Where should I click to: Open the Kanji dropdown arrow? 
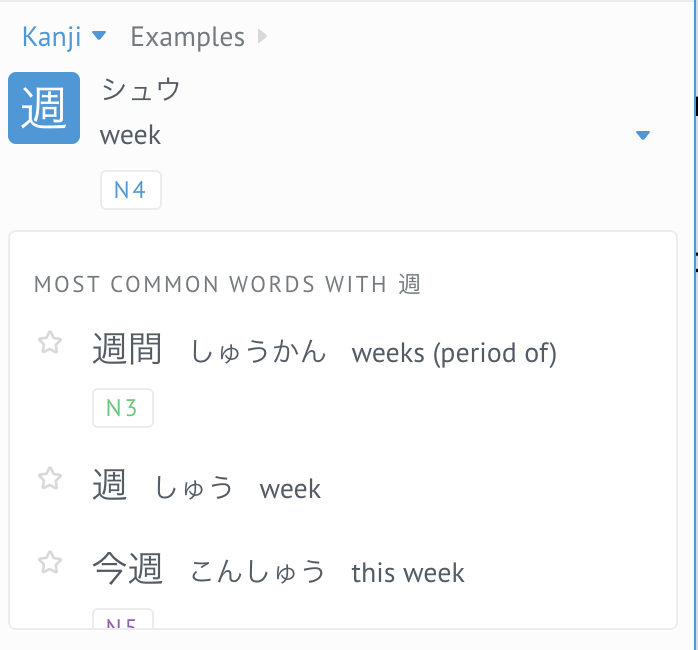[98, 37]
